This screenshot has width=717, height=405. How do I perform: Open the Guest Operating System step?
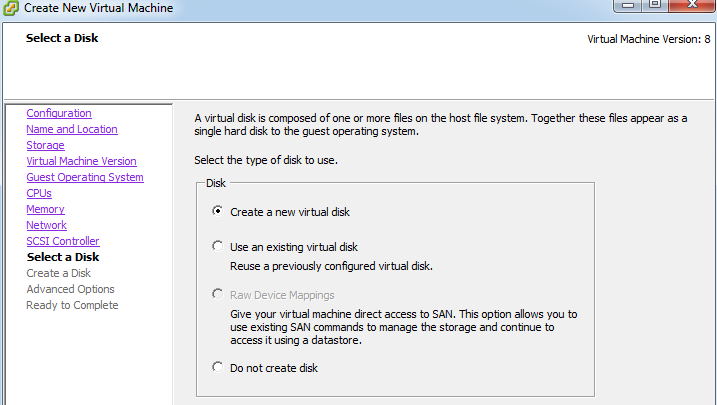pyautogui.click(x=85, y=177)
